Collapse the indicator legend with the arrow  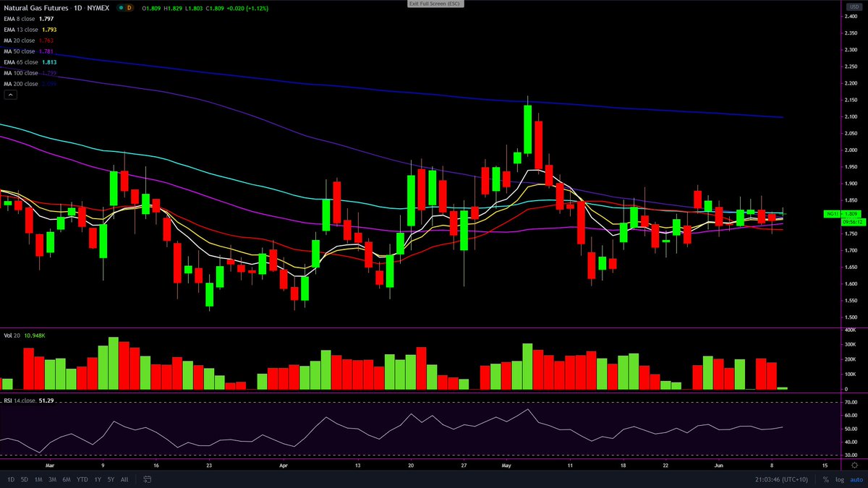coord(10,94)
